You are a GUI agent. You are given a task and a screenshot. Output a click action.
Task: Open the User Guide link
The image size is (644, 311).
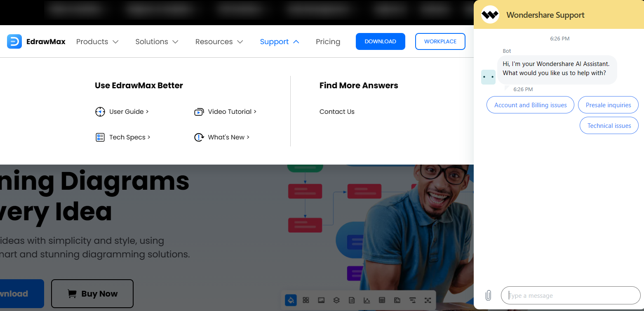(x=129, y=112)
